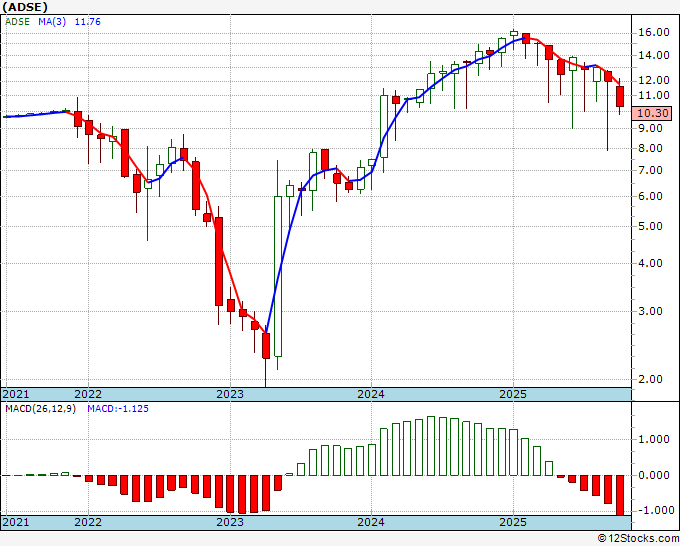680x546 pixels.
Task: Click 2025 on the price chart timeline
Action: tap(513, 394)
